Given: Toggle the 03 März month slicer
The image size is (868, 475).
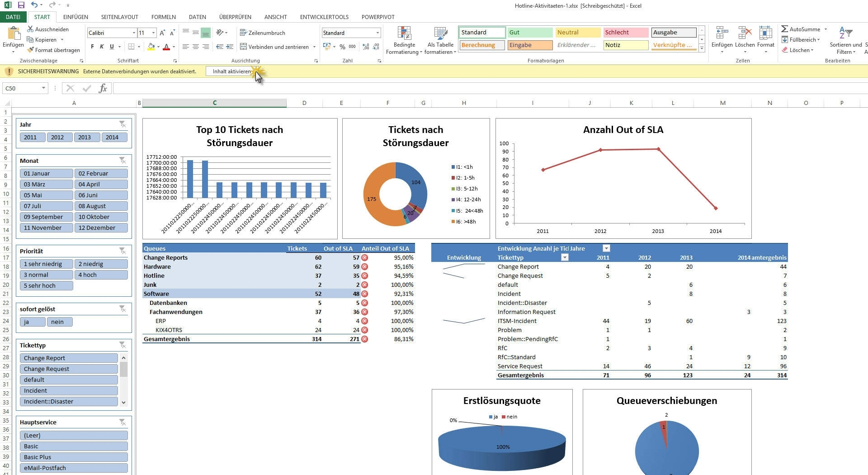Looking at the screenshot, I should click(46, 185).
